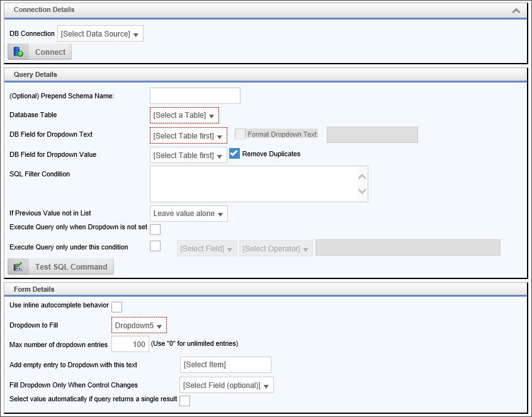Click the Test SQL Command icon
This screenshot has height=417, width=532.
click(18, 266)
